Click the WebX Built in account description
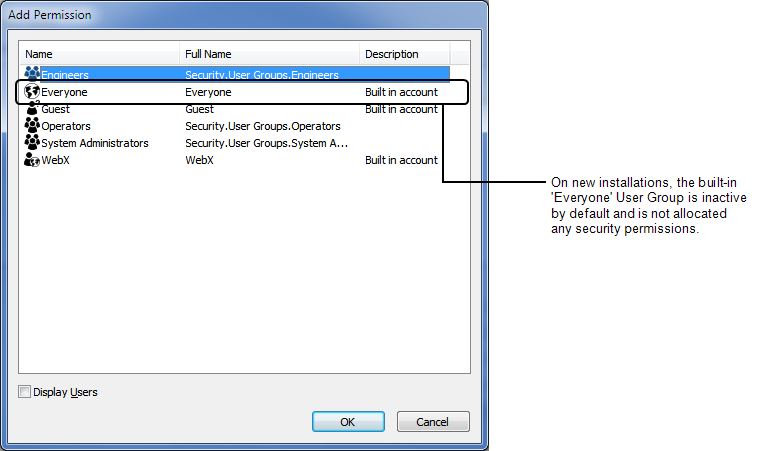Screen dimensions: 760x451 (401, 160)
